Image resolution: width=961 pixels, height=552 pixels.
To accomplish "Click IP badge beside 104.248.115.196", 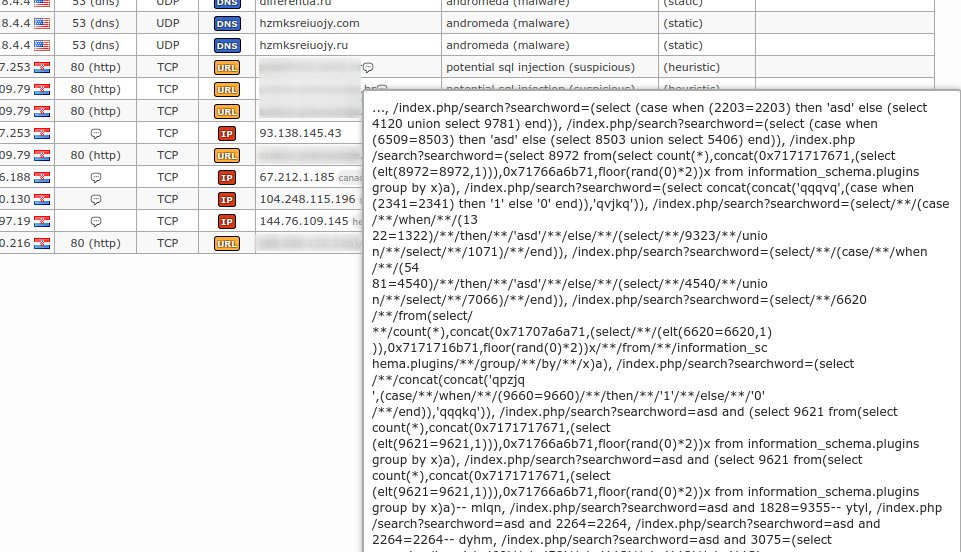I will pyautogui.click(x=227, y=200).
